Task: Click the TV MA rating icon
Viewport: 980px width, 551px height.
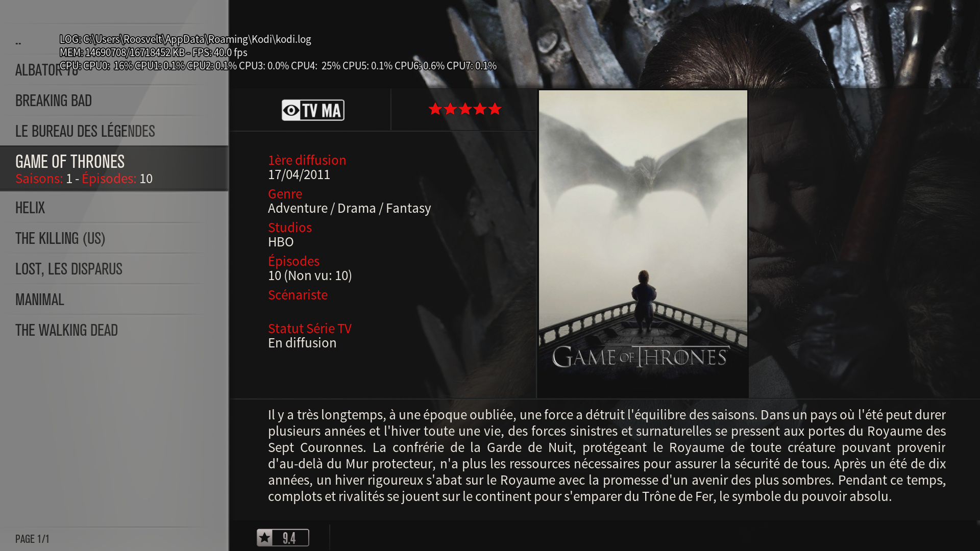Action: tap(313, 110)
